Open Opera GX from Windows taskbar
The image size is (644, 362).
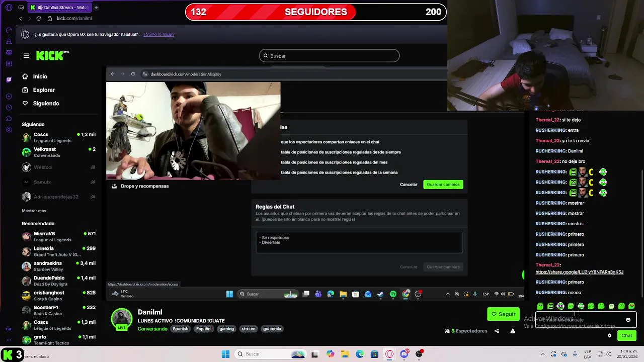point(389,354)
